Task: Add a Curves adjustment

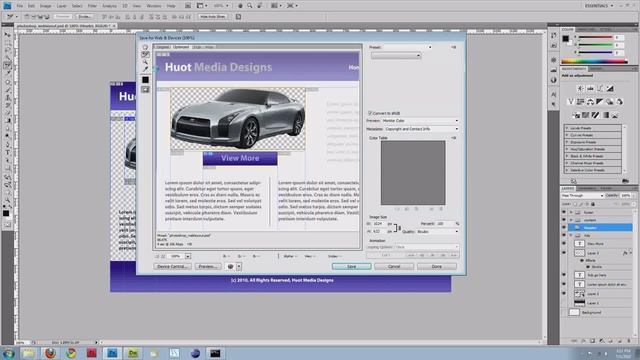Action: click(600, 89)
